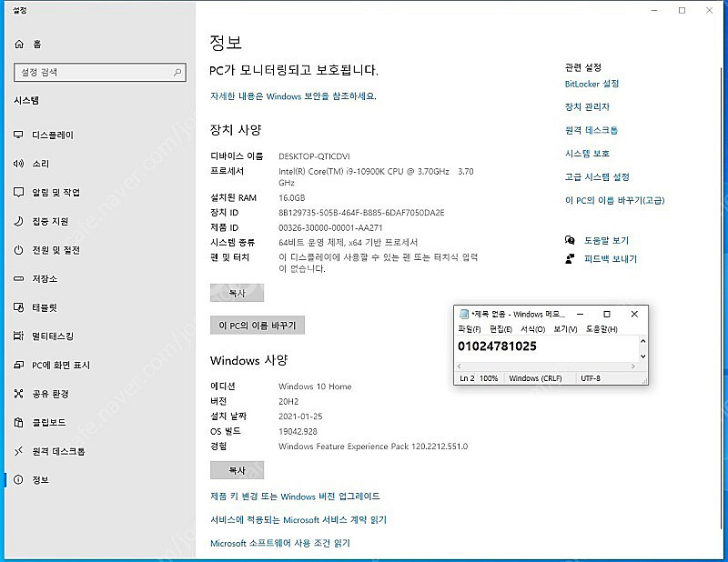Select the About info icon
Viewport: 728px width, 562px height.
point(18,480)
